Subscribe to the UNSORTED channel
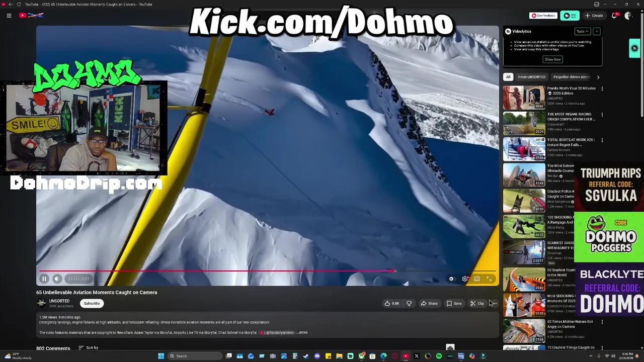Screen dimensions: 644x362 tap(92, 303)
